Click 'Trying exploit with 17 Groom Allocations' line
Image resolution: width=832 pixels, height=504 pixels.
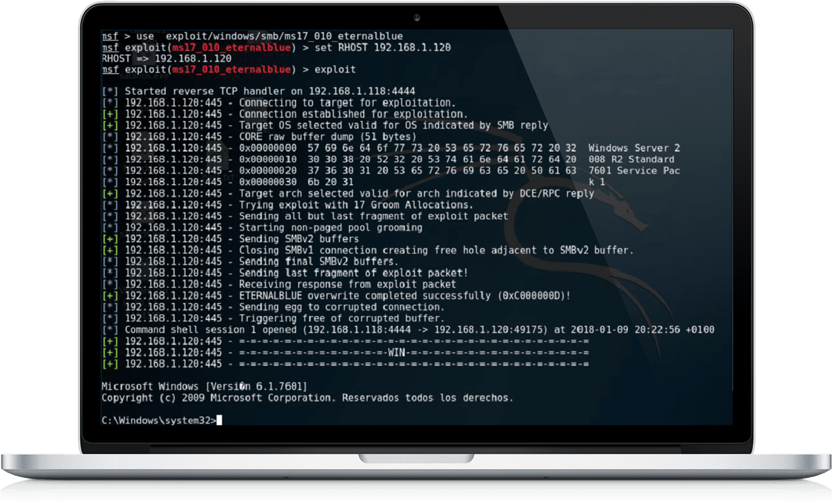pyautogui.click(x=287, y=204)
